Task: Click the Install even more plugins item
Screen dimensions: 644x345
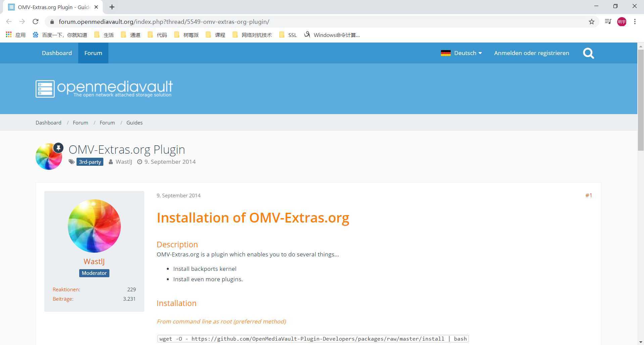Action: [208, 279]
